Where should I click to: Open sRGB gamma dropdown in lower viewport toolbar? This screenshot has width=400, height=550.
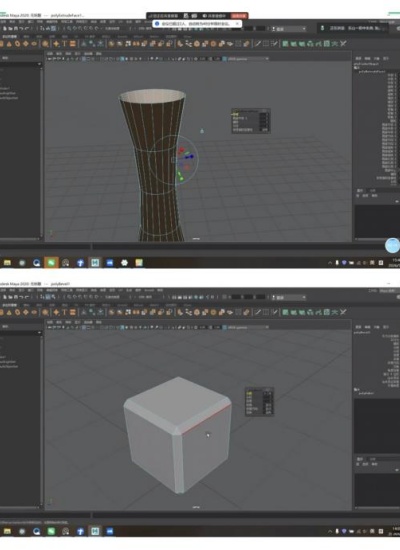click(247, 327)
